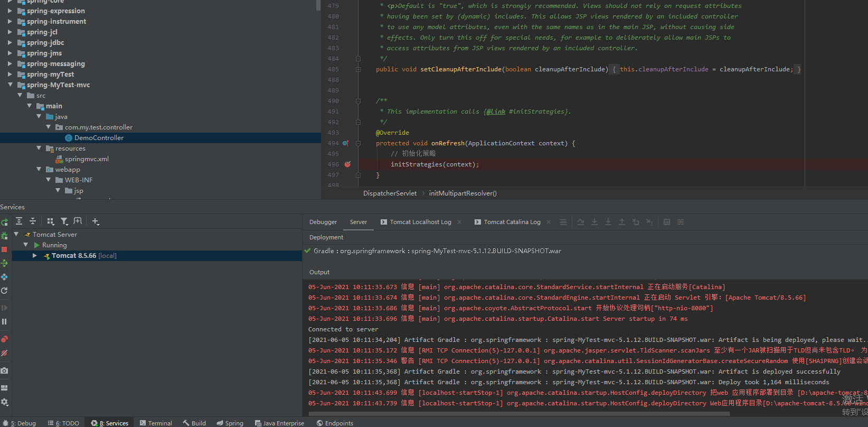The width and height of the screenshot is (868, 427).
Task: Click the circular Update application icon
Action: 4,291
